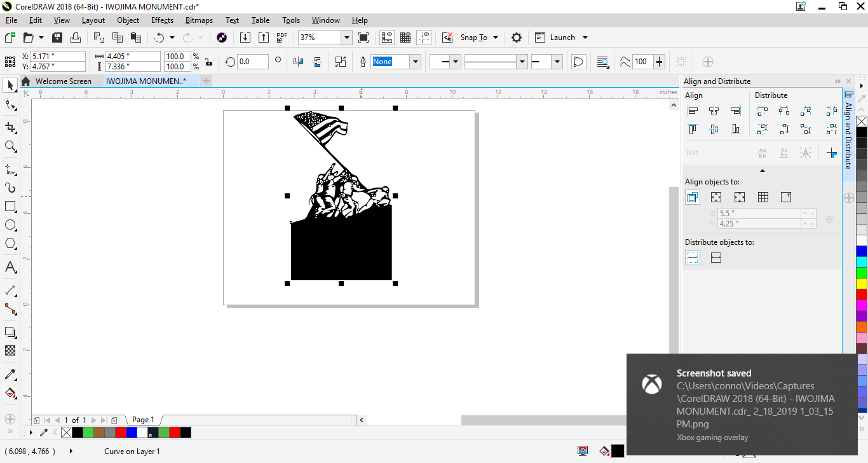Select the Crop tool
This screenshot has height=463, width=868.
click(10, 127)
